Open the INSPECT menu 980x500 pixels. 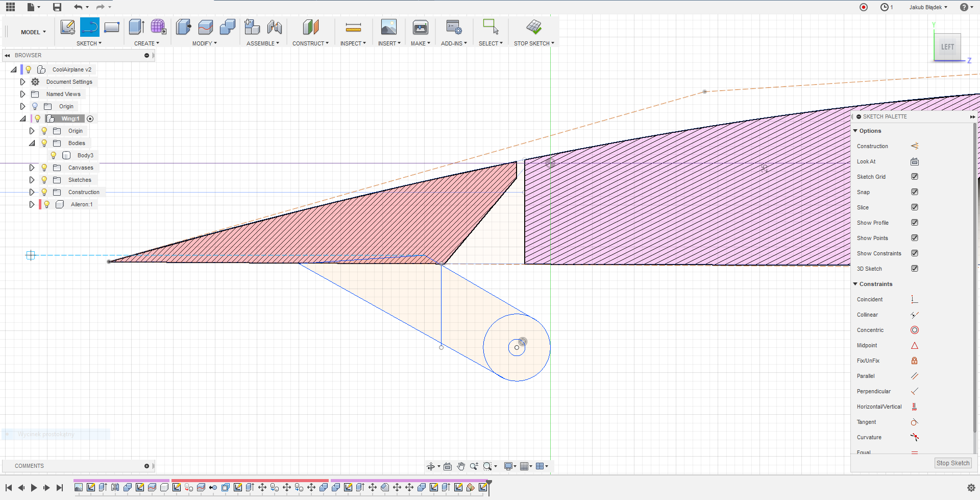pos(353,43)
